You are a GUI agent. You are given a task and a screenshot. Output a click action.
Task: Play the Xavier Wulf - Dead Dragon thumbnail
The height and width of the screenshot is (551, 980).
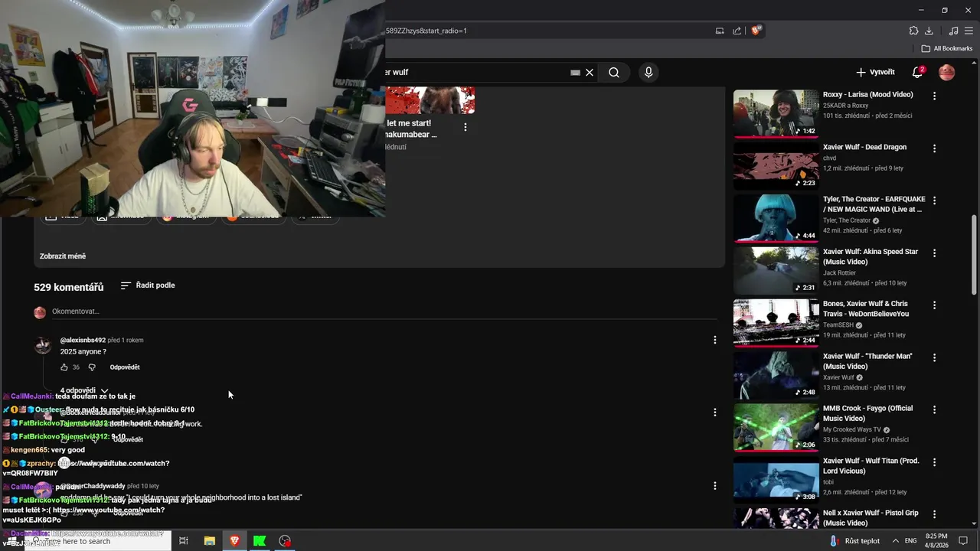point(776,165)
